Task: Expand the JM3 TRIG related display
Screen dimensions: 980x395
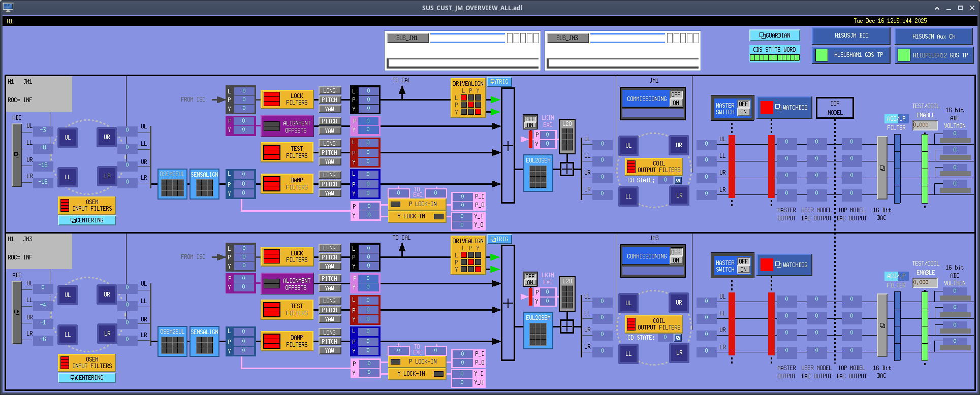Action: (499, 239)
